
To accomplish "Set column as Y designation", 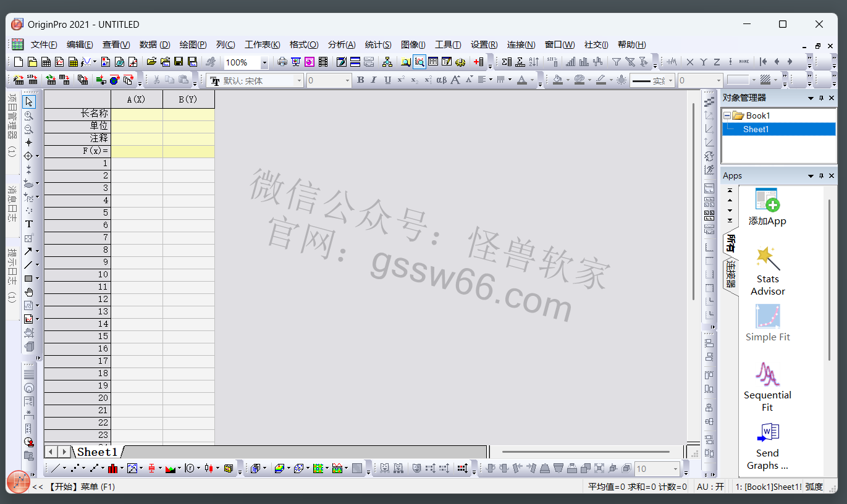I will pos(703,62).
